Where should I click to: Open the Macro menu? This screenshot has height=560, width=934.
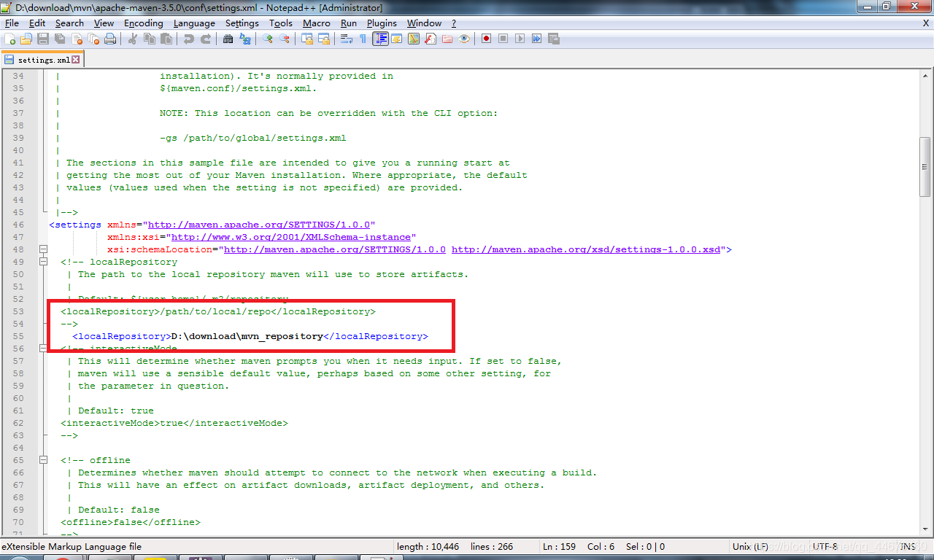click(317, 23)
